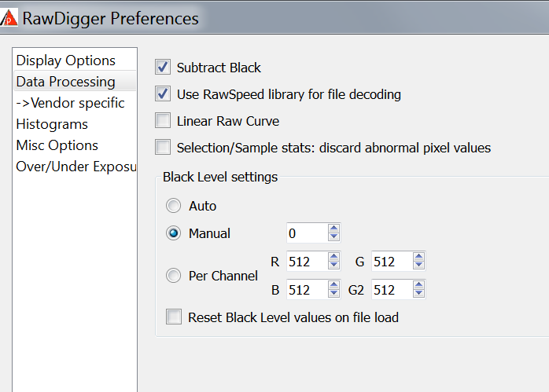
Task: Decrease the R channel black level
Action: pyautogui.click(x=334, y=265)
